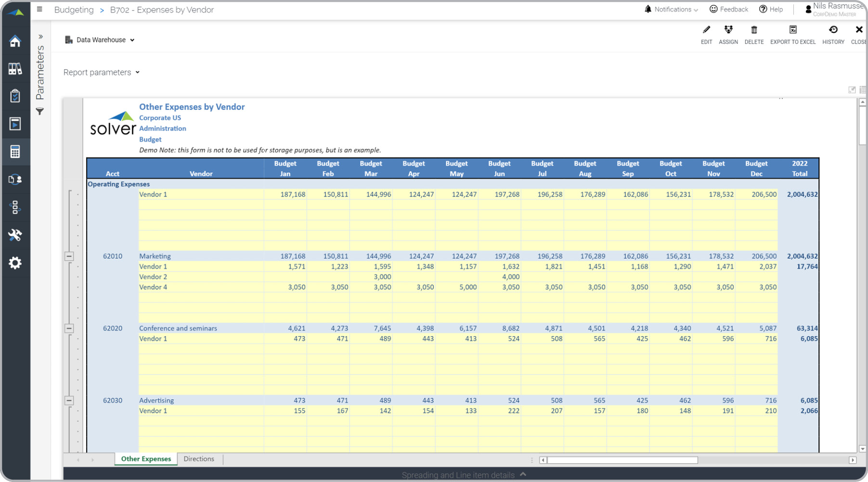
Task: Collapse the 62010 Marketing group
Action: [x=69, y=256]
